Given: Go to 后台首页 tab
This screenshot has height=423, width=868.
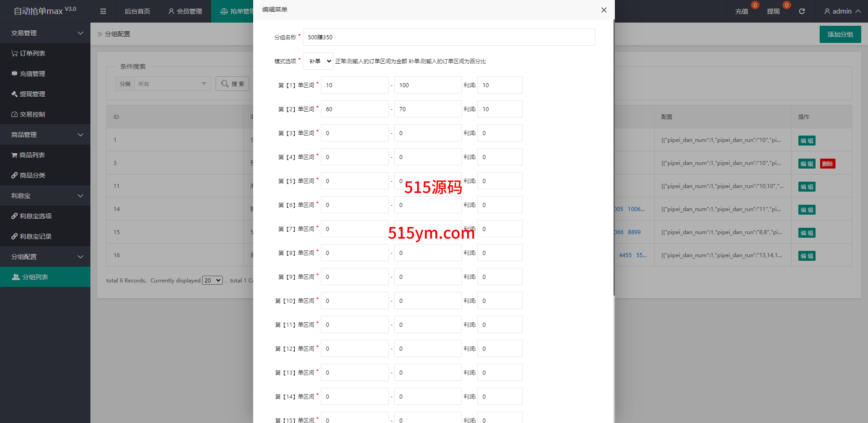Looking at the screenshot, I should (137, 11).
